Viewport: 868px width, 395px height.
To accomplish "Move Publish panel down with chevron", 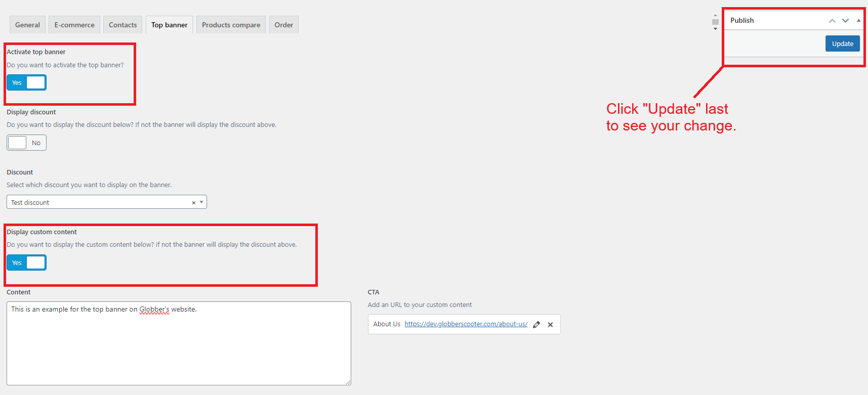I will [845, 21].
